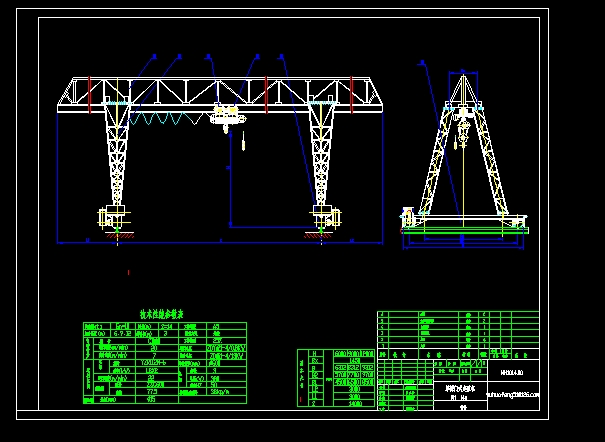Select the green parameter table title text

point(161,314)
